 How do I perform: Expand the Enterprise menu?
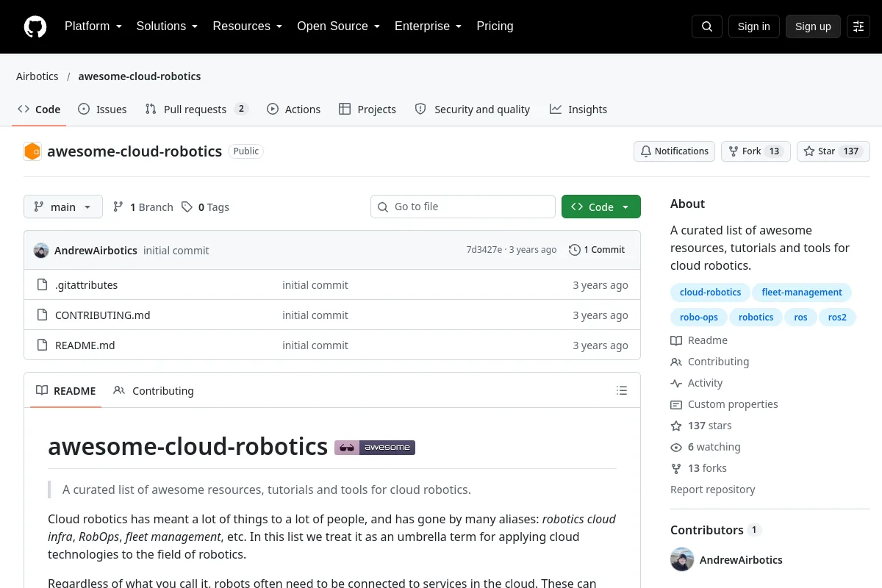click(x=428, y=26)
